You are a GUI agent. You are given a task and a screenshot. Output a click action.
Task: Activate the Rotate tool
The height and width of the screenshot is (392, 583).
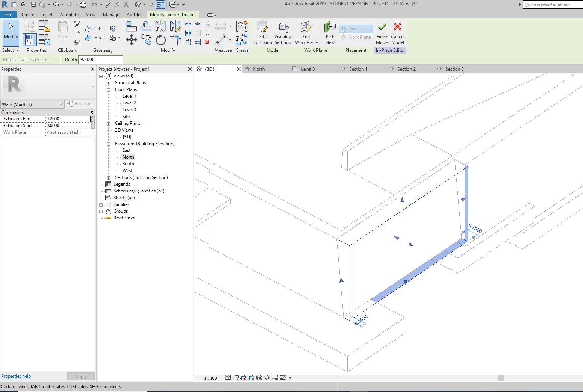(x=161, y=39)
